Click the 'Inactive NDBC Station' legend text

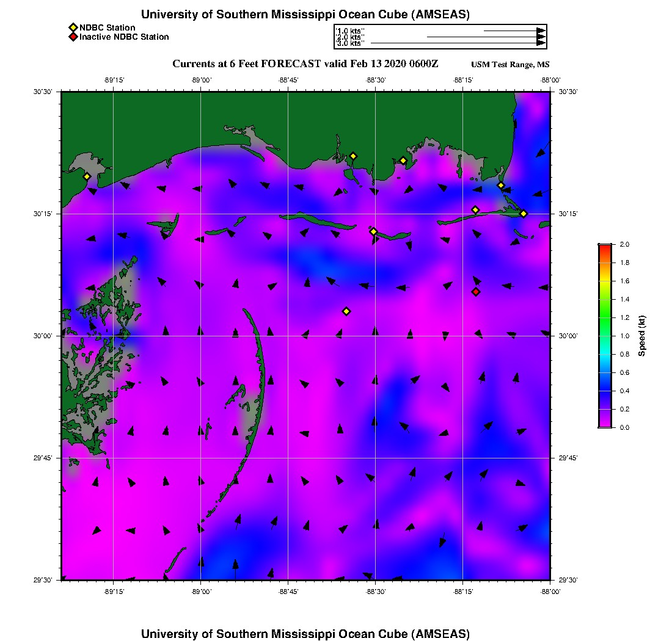pos(124,37)
